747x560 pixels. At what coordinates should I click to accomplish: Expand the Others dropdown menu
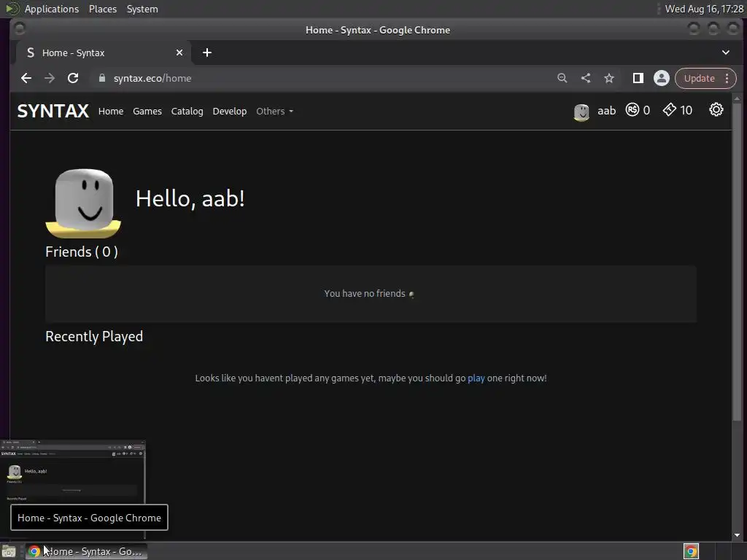(275, 111)
